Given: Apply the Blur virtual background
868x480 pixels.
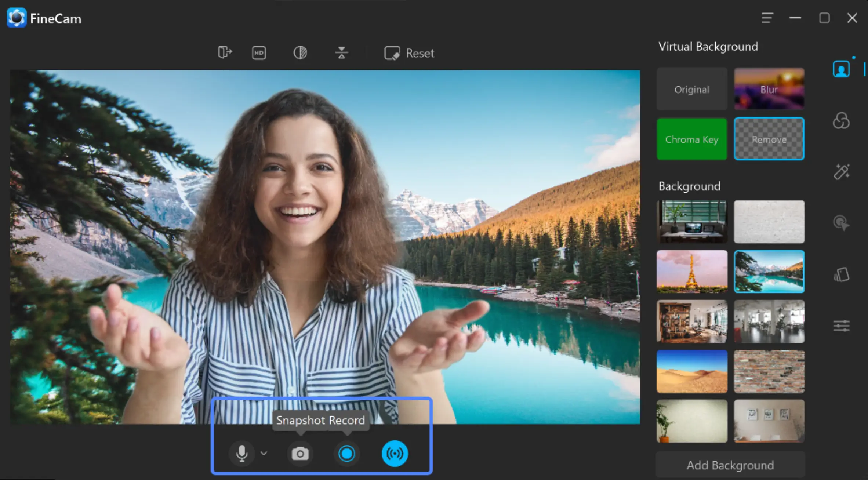Looking at the screenshot, I should pyautogui.click(x=769, y=89).
